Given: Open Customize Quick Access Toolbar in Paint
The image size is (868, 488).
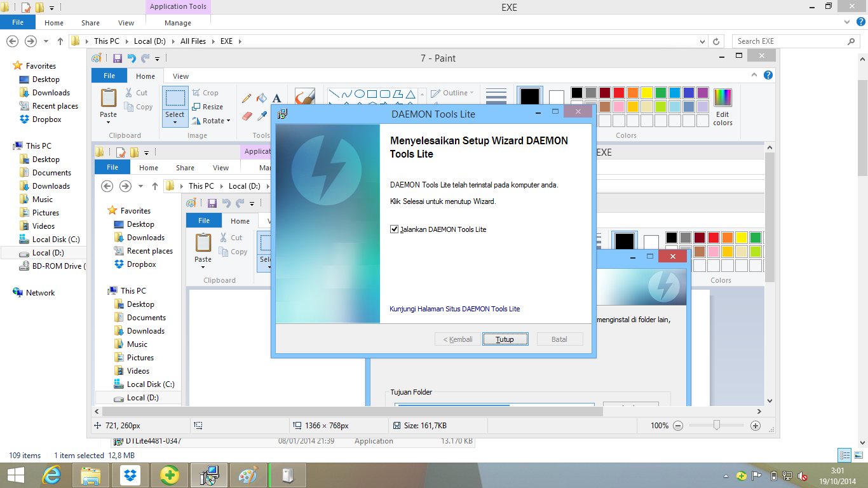Looking at the screenshot, I should point(158,58).
